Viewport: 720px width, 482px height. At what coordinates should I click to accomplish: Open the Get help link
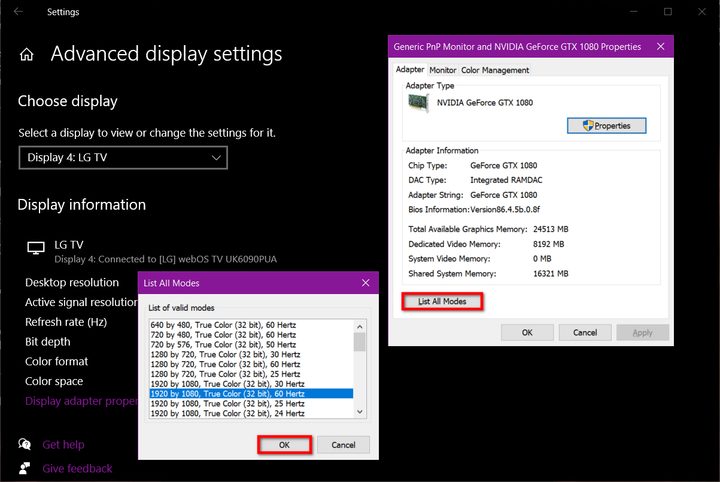(63, 444)
